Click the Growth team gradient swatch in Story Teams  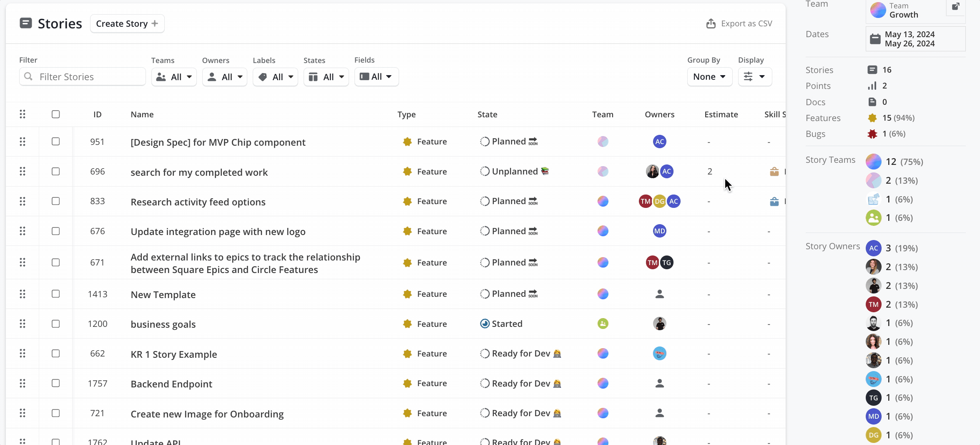click(x=873, y=162)
